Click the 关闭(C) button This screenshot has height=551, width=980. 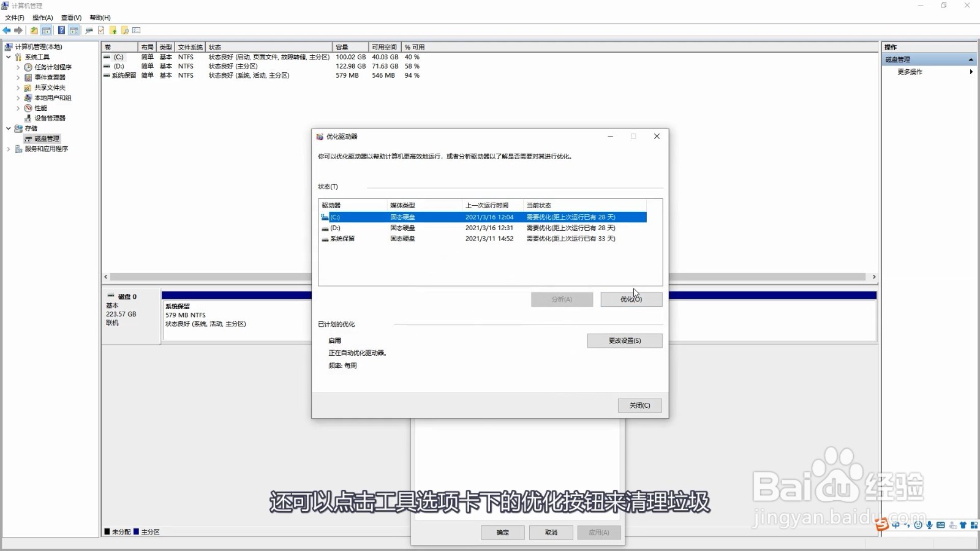[x=639, y=405]
